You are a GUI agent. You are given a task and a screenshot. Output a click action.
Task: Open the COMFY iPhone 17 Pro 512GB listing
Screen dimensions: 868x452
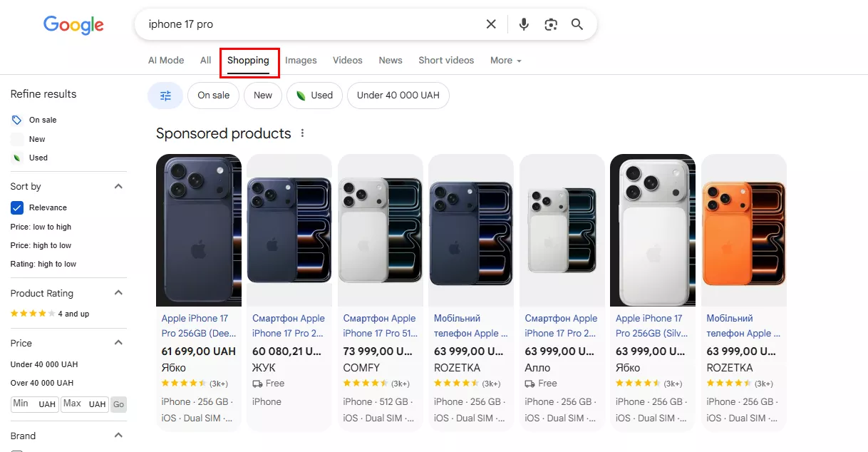point(380,325)
